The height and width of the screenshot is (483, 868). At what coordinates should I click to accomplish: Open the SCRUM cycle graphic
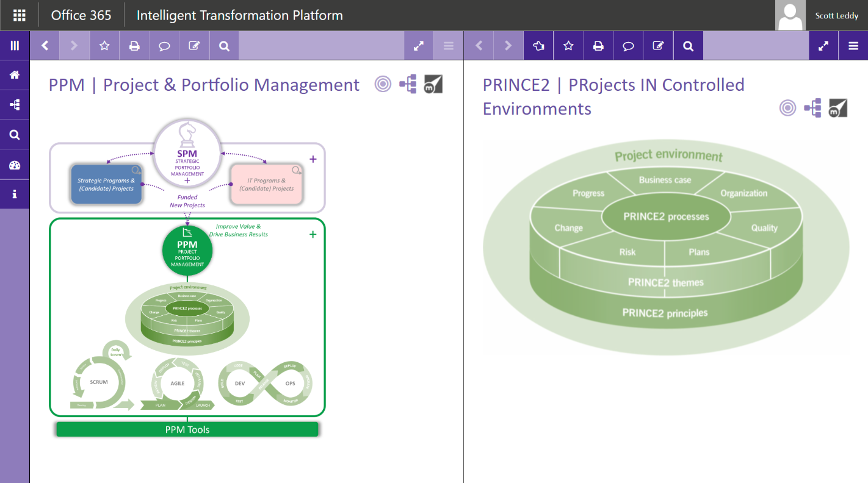tap(102, 376)
